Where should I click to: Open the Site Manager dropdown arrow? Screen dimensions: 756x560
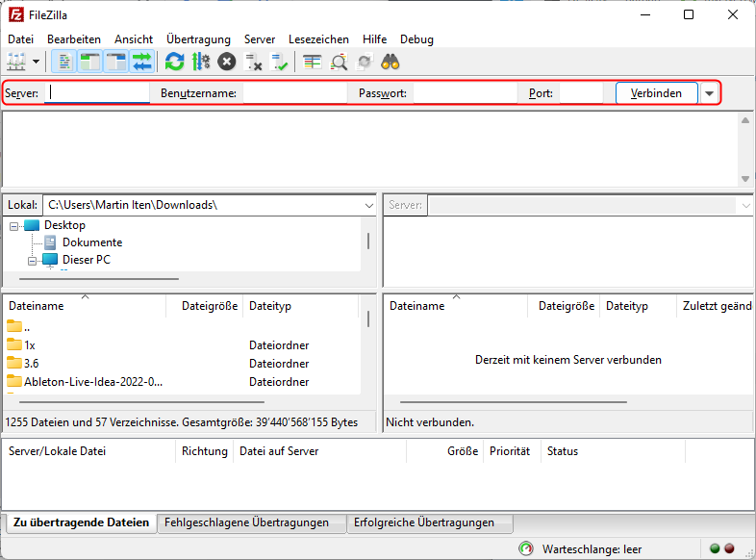coord(37,62)
